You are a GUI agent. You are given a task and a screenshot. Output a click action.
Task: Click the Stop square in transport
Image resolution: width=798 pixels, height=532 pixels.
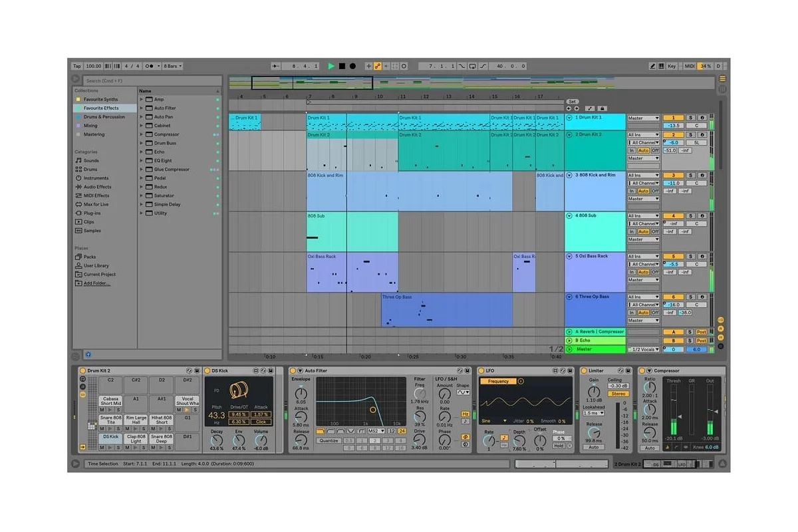342,66
